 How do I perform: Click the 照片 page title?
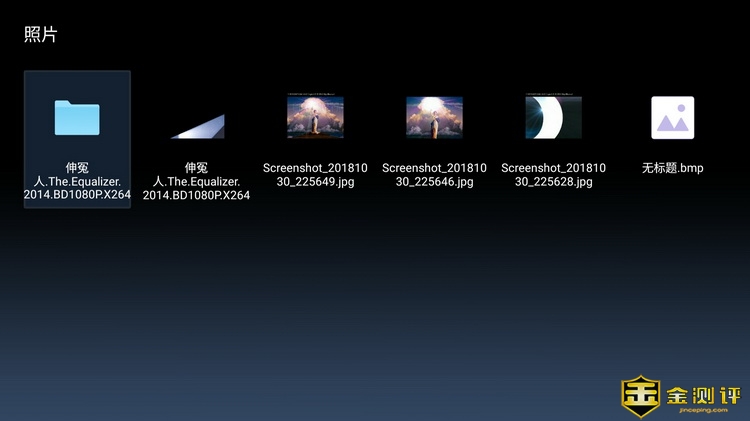coord(41,35)
